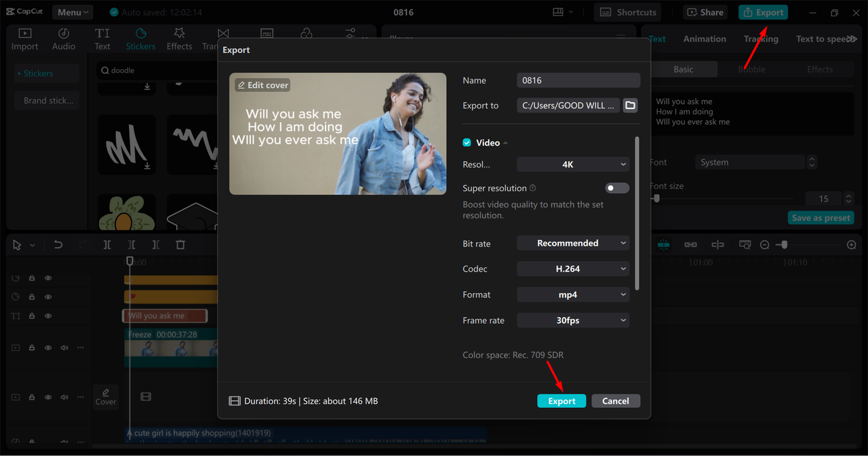Click the Save as preset button
Viewport: 868px width, 456px height.
click(x=821, y=218)
